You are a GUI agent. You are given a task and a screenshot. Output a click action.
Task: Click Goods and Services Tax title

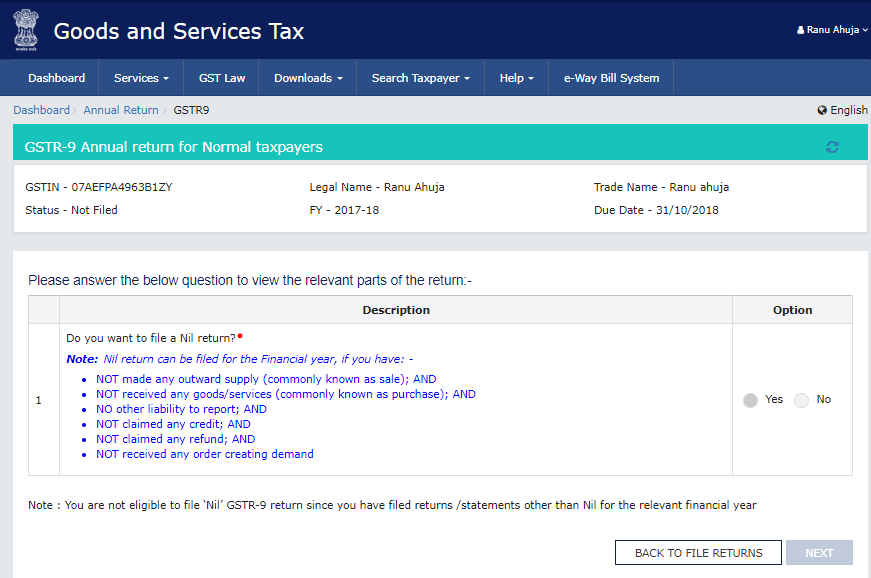tap(179, 31)
